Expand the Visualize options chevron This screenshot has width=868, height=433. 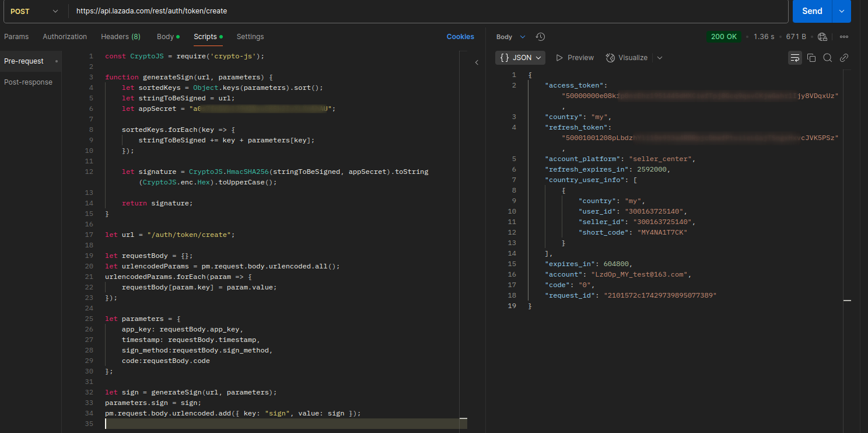pos(660,58)
